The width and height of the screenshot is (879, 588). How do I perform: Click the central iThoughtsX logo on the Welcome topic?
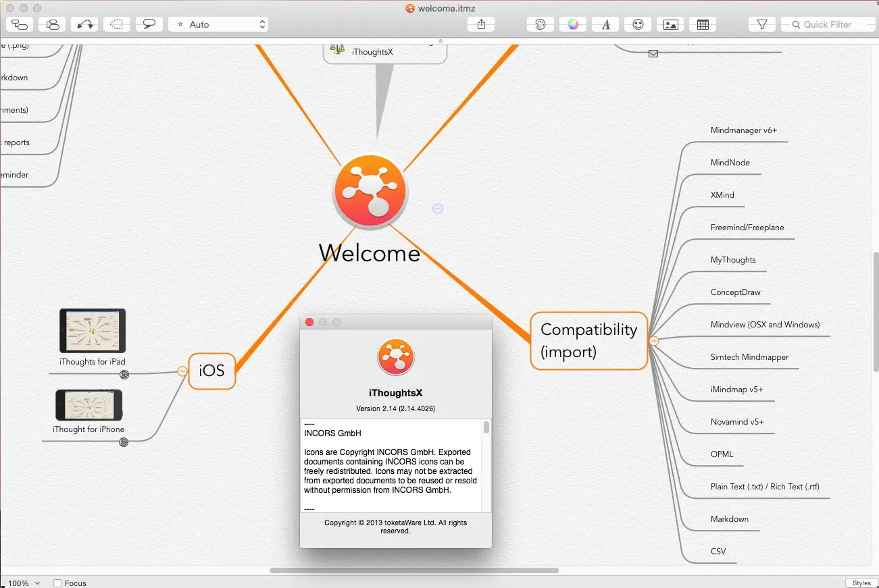coord(370,191)
